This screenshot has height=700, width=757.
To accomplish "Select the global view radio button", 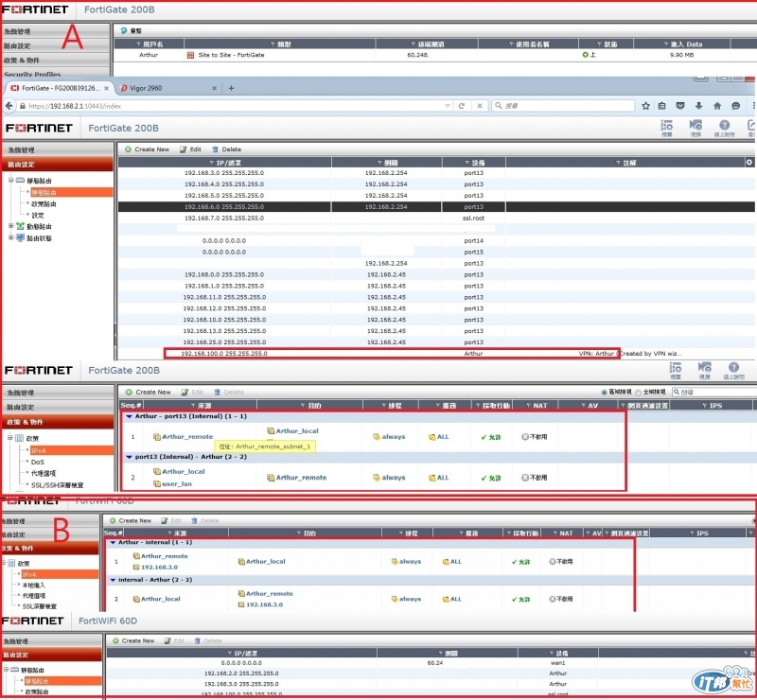I will pyautogui.click(x=638, y=392).
